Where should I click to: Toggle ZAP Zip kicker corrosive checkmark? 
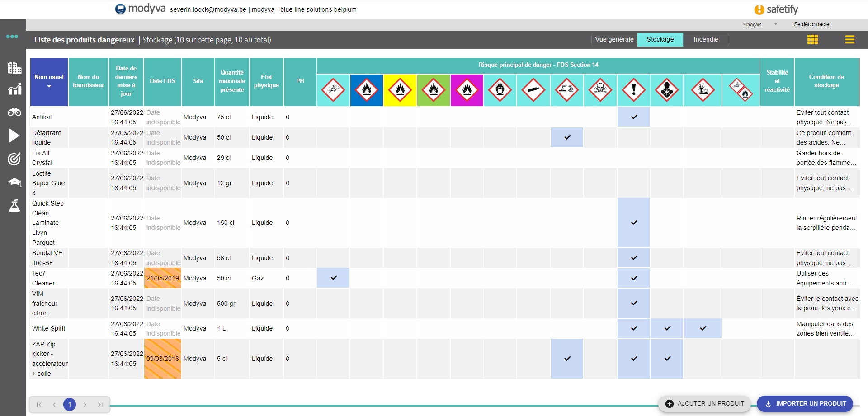567,359
